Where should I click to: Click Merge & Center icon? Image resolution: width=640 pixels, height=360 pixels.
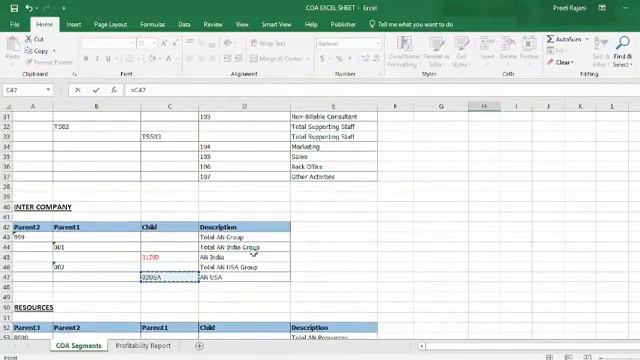click(253, 59)
